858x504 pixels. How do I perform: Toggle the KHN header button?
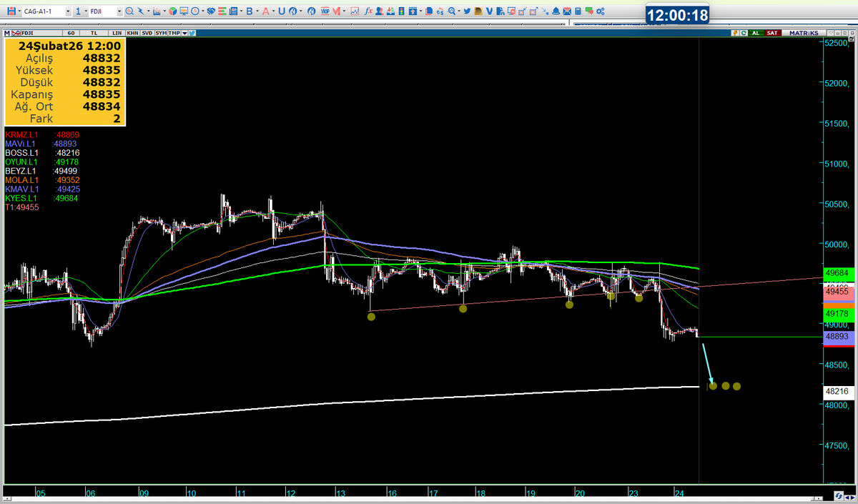[132, 33]
